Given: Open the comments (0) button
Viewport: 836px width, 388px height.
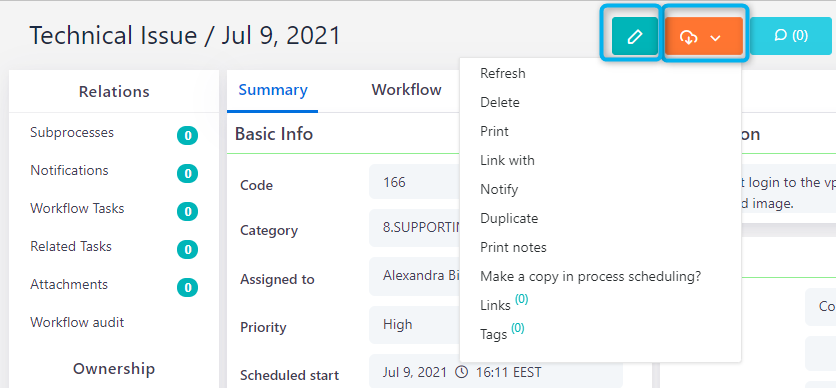Looking at the screenshot, I should (791, 36).
